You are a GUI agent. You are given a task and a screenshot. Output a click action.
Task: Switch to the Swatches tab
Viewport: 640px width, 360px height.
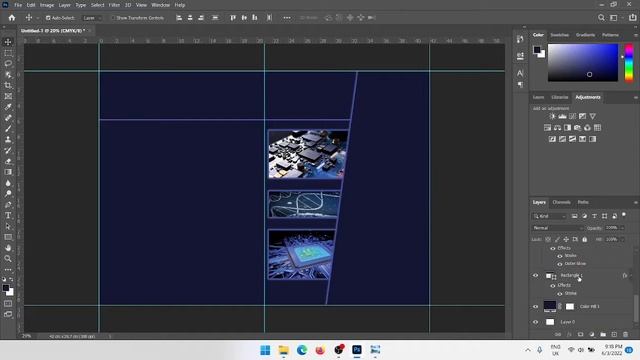[x=560, y=35]
